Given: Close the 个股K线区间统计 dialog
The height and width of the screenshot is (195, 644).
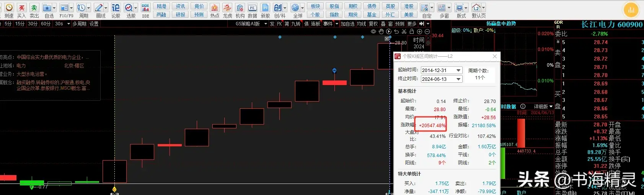Looking at the screenshot, I should [494, 56].
